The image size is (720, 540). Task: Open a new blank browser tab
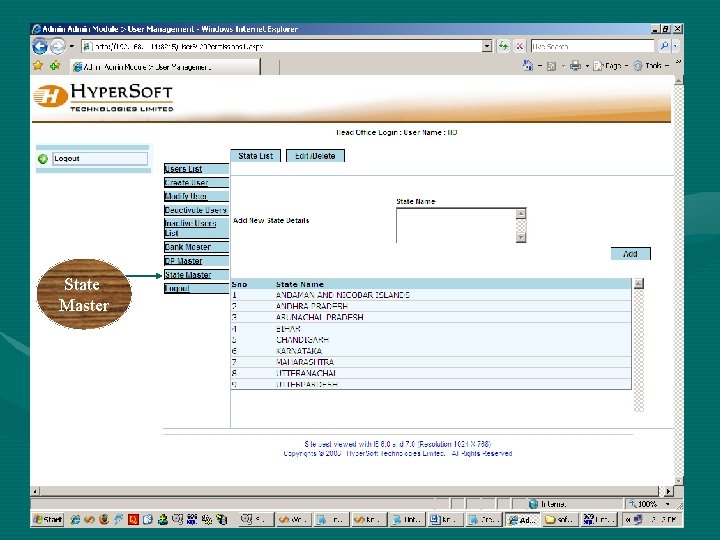point(270,67)
